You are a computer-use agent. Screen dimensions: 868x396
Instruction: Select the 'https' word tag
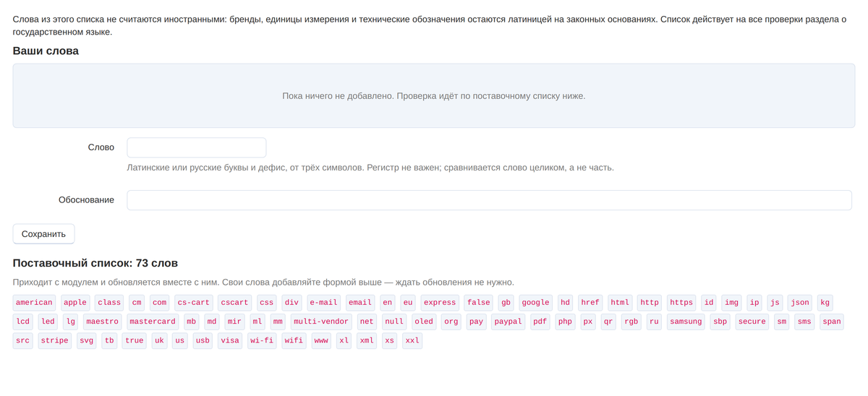[x=681, y=303]
